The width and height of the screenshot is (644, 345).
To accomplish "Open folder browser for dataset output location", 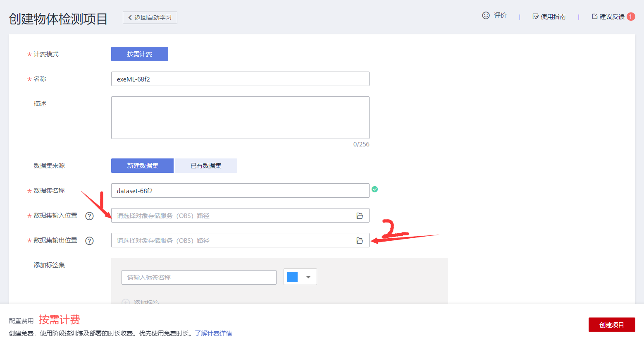I will pyautogui.click(x=360, y=240).
